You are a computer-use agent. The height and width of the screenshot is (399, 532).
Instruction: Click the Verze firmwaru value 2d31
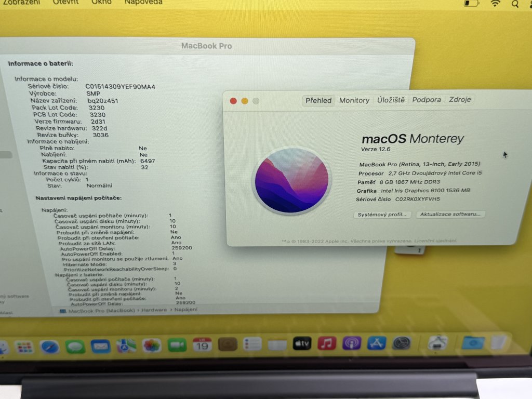98,122
